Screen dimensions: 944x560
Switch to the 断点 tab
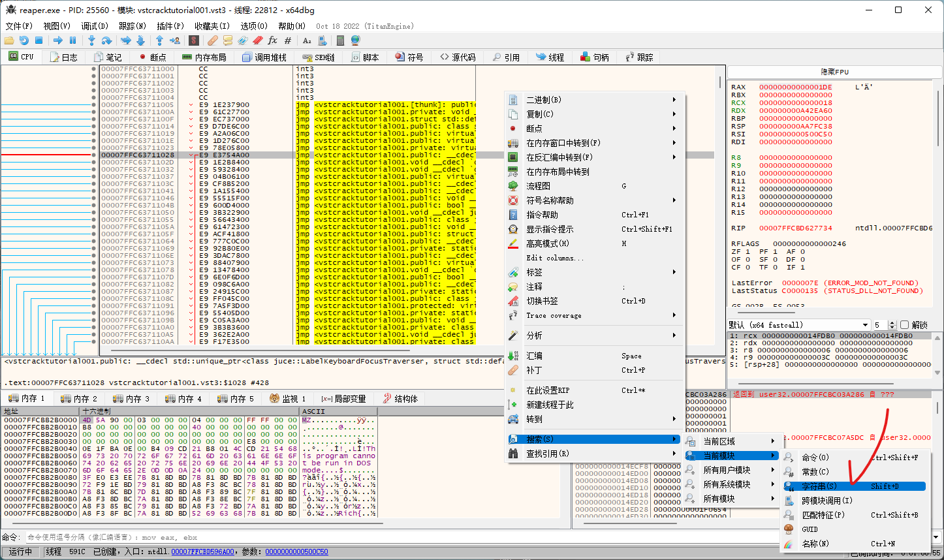click(x=151, y=57)
